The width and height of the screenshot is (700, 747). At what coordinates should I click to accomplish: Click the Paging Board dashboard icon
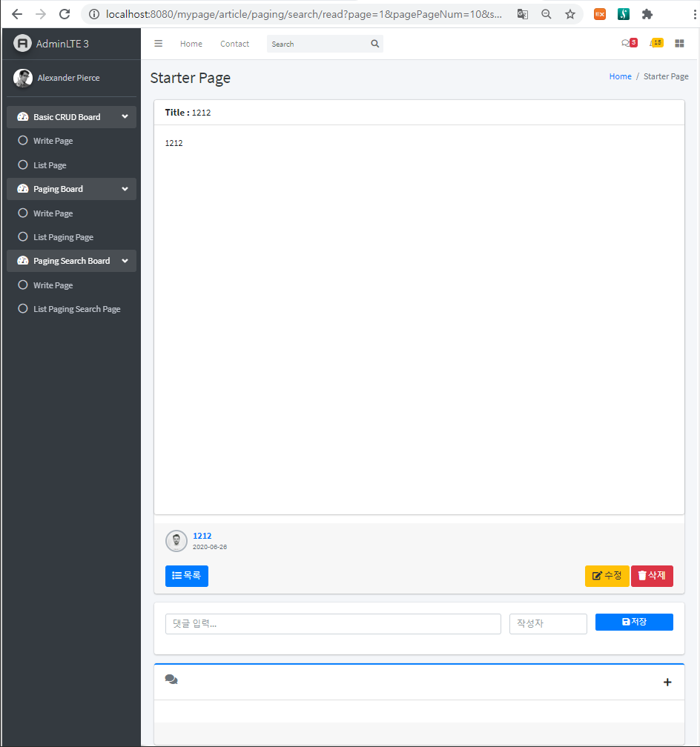(x=23, y=189)
